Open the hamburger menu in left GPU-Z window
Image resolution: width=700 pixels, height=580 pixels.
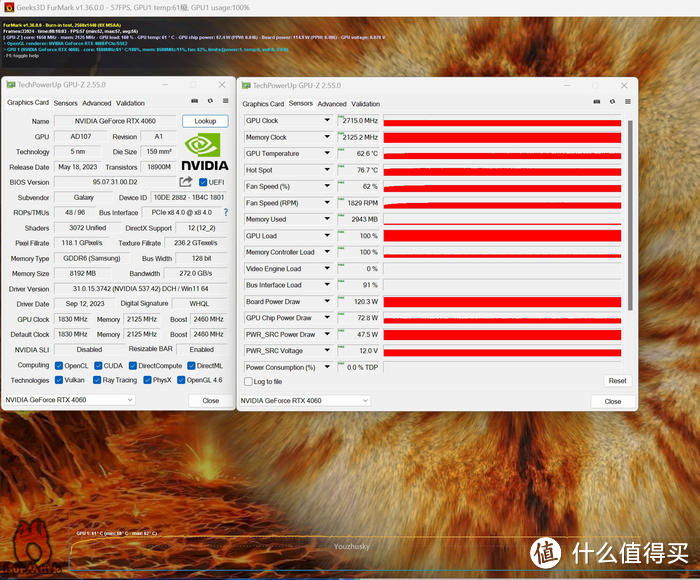pyautogui.click(x=226, y=101)
